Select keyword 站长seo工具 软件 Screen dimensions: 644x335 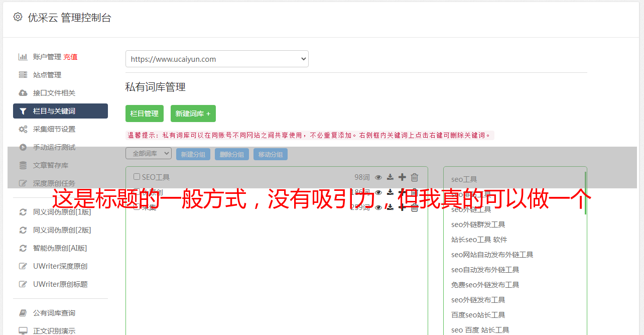click(479, 240)
